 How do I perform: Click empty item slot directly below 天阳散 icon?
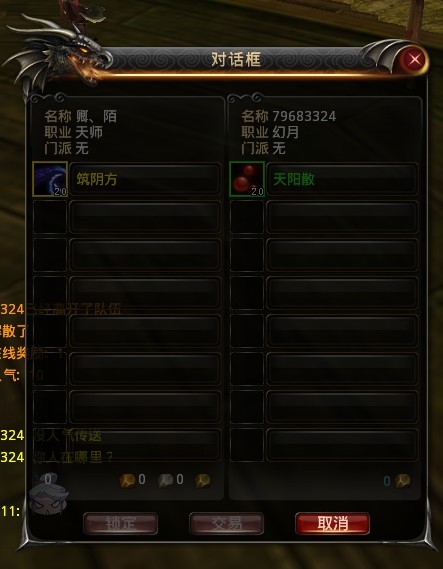tap(247, 217)
